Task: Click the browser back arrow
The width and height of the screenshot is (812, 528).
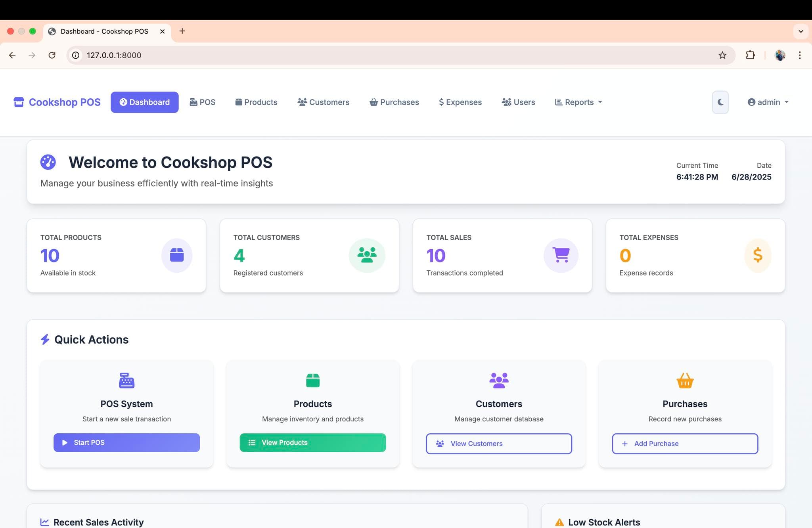Action: click(12, 55)
